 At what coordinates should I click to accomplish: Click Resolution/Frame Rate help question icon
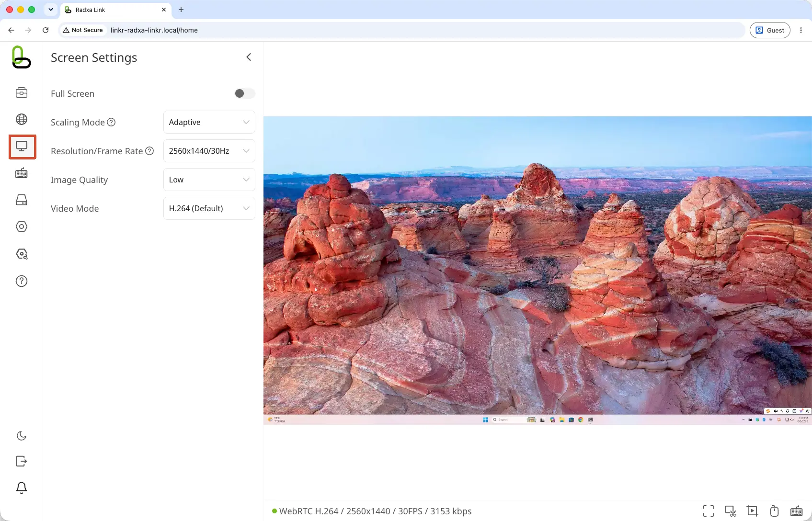[x=149, y=151]
